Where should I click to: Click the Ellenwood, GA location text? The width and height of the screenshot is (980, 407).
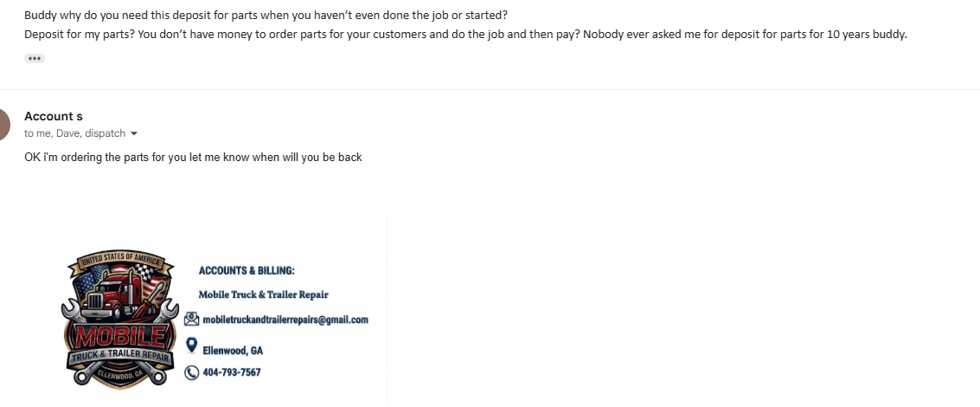coord(234,351)
